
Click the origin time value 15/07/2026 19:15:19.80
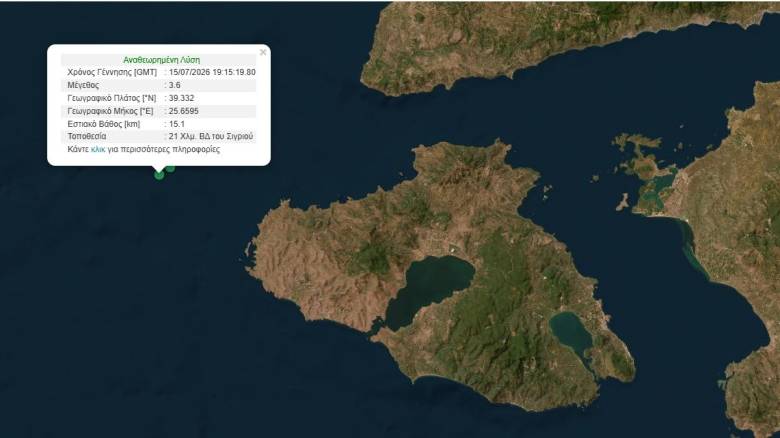pos(212,72)
